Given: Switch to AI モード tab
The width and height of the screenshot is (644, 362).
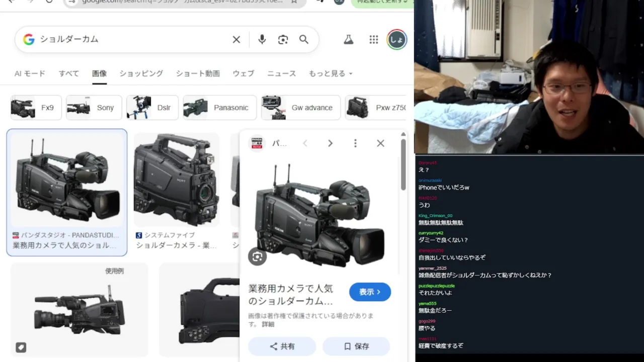Looking at the screenshot, I should click(x=30, y=73).
